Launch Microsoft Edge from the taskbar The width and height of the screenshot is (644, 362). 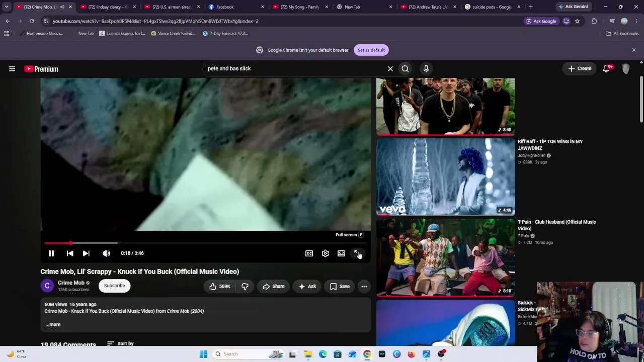[x=323, y=354]
